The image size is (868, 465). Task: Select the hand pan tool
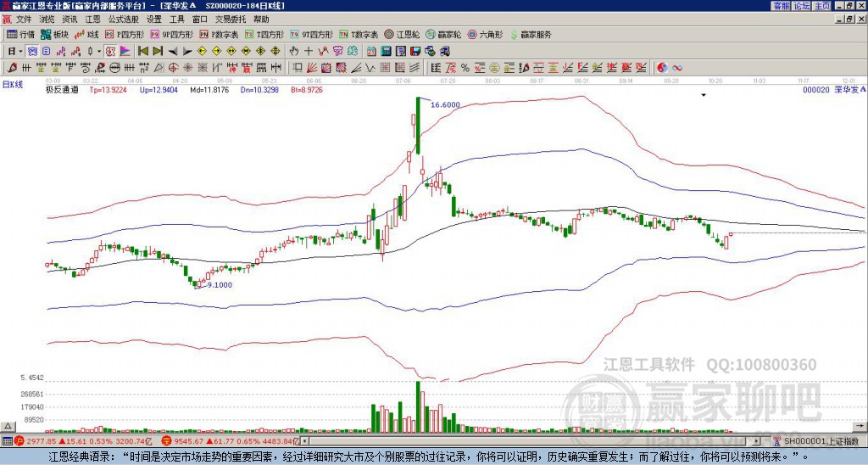click(293, 52)
